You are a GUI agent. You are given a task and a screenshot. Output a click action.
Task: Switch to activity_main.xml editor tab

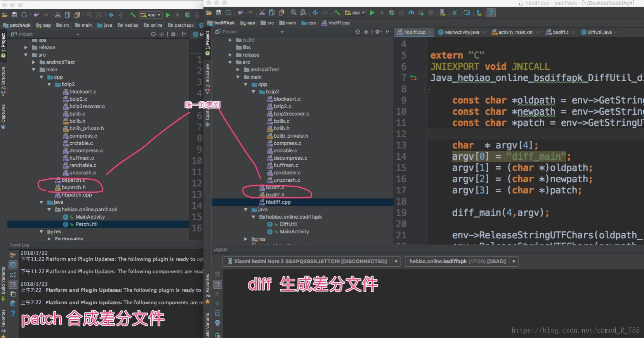pyautogui.click(x=515, y=32)
